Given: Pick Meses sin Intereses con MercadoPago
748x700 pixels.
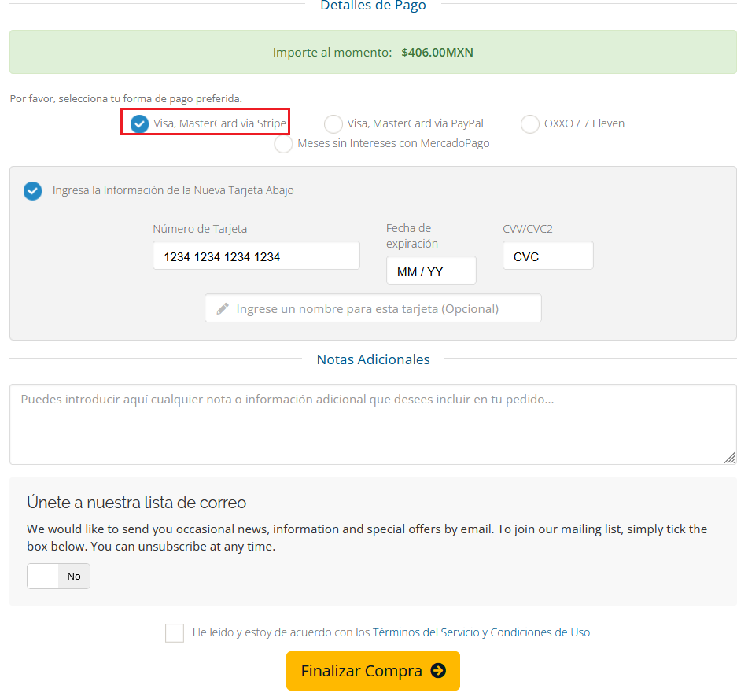Looking at the screenshot, I should coord(283,144).
